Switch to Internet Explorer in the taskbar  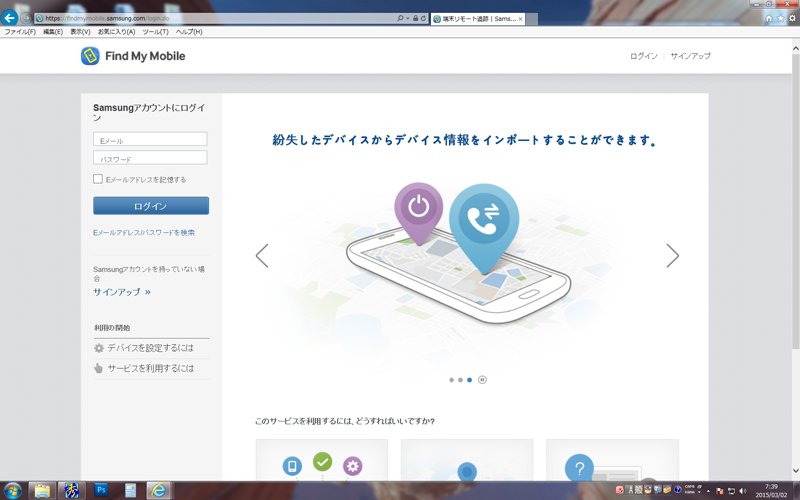159,490
